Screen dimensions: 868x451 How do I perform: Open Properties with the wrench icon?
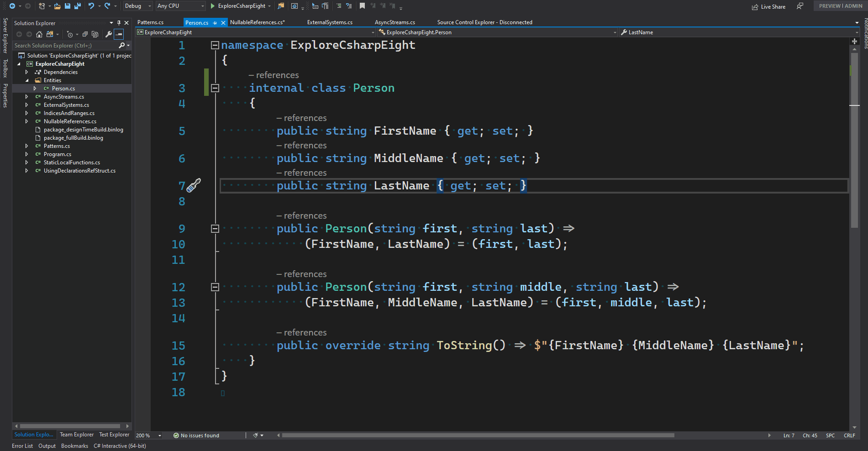pos(109,34)
